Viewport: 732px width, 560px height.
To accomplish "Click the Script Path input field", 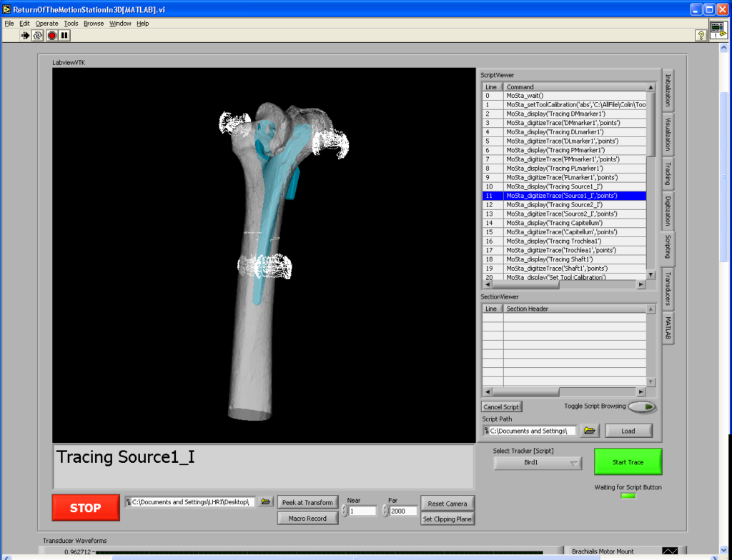I will [530, 431].
